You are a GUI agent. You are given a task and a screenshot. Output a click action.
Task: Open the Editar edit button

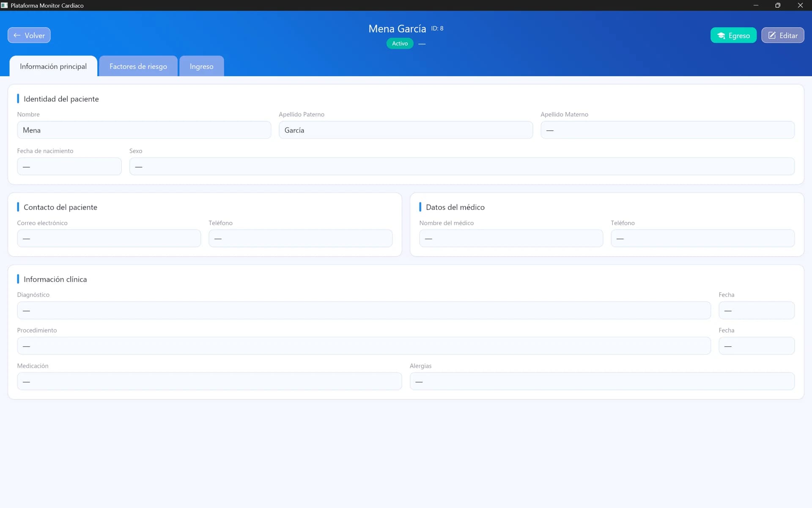(782, 35)
